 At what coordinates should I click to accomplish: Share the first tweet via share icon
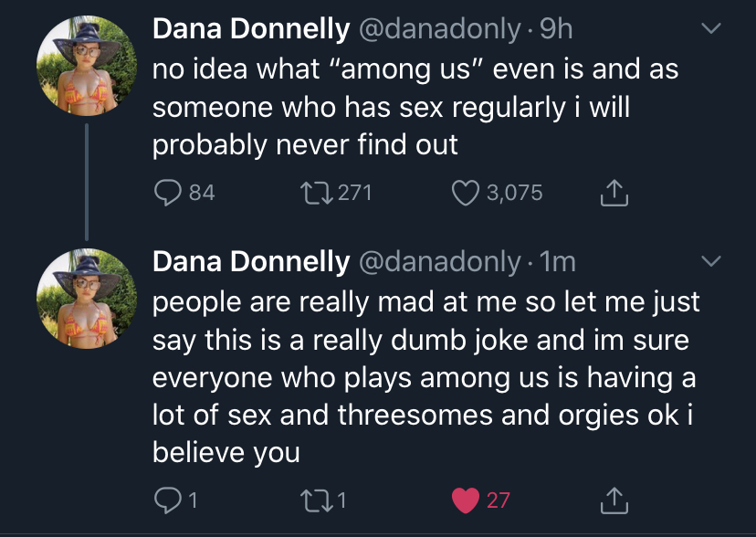point(614,193)
